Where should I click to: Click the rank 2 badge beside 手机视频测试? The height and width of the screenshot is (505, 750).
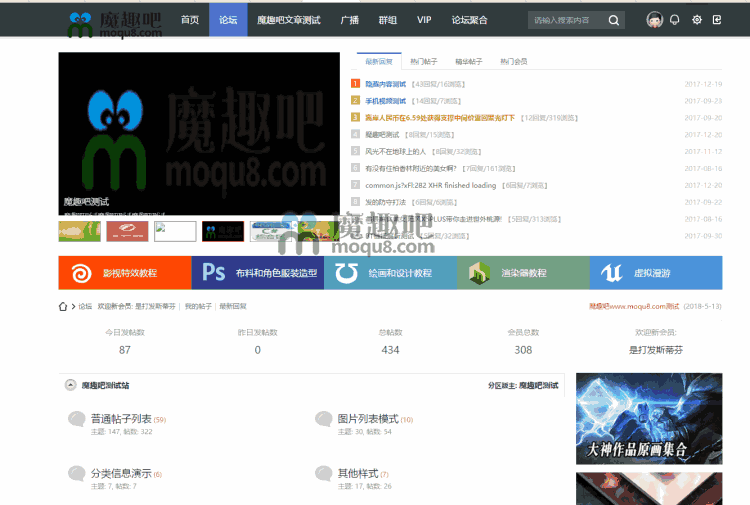pos(355,100)
